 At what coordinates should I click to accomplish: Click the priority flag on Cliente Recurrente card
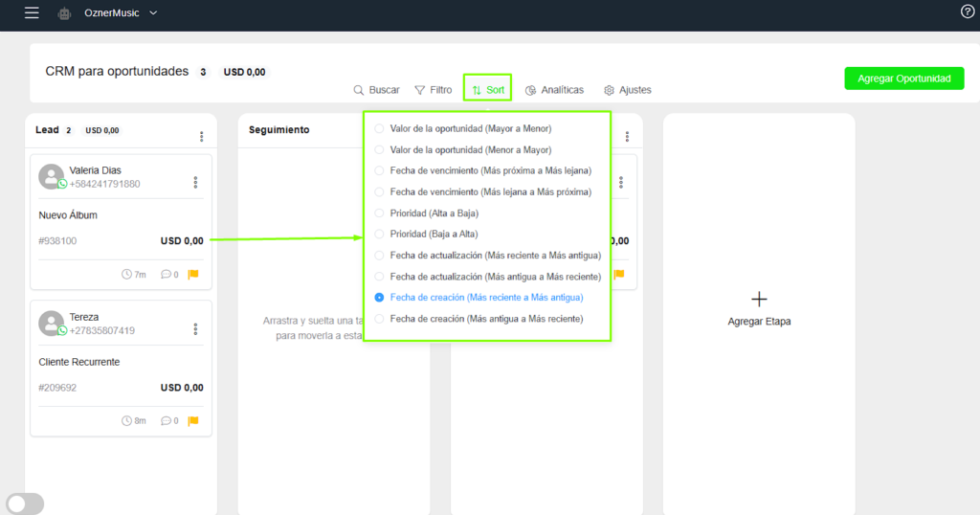[193, 420]
